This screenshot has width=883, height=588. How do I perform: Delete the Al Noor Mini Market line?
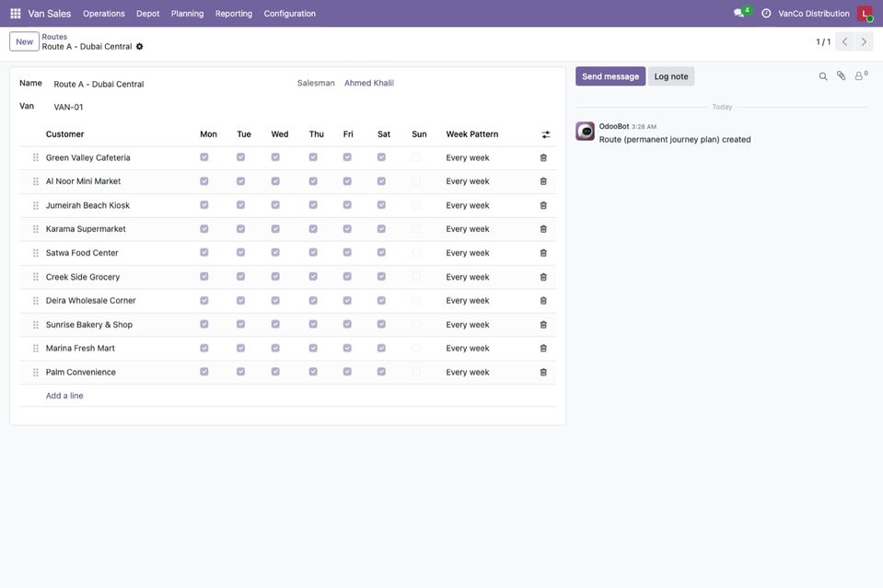point(543,182)
